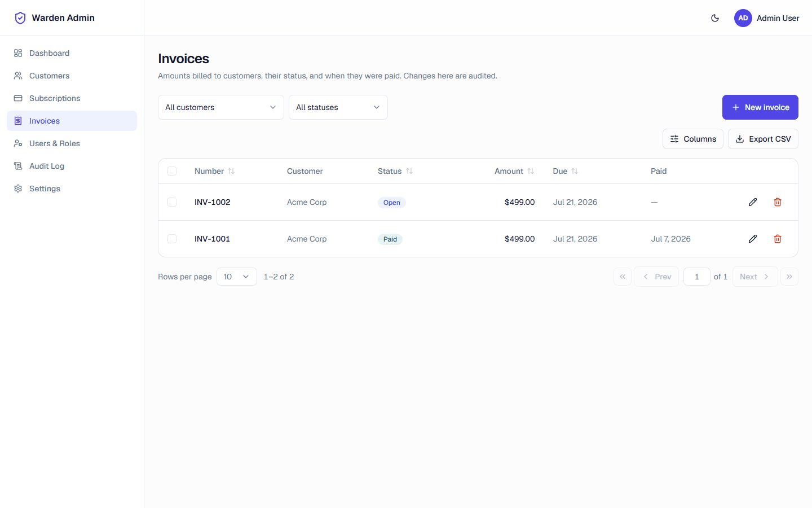
Task: Sort by Due column arrows
Action: click(x=575, y=171)
